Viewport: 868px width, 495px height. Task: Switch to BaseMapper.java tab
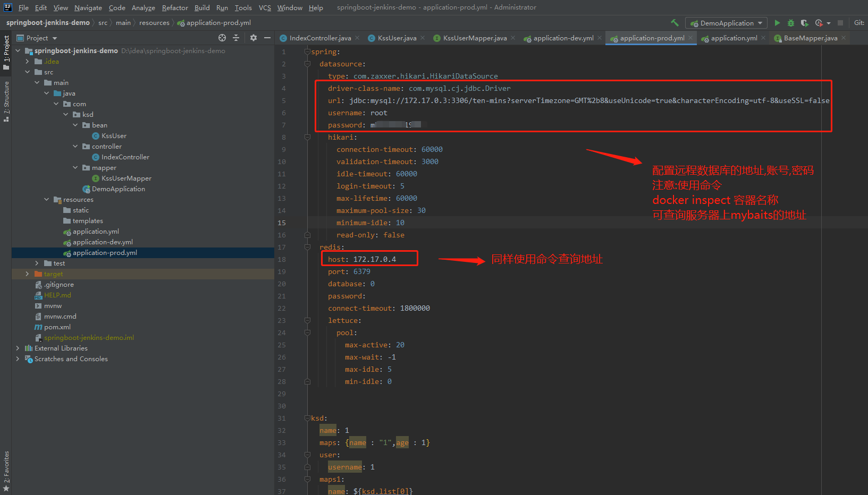pyautogui.click(x=811, y=38)
